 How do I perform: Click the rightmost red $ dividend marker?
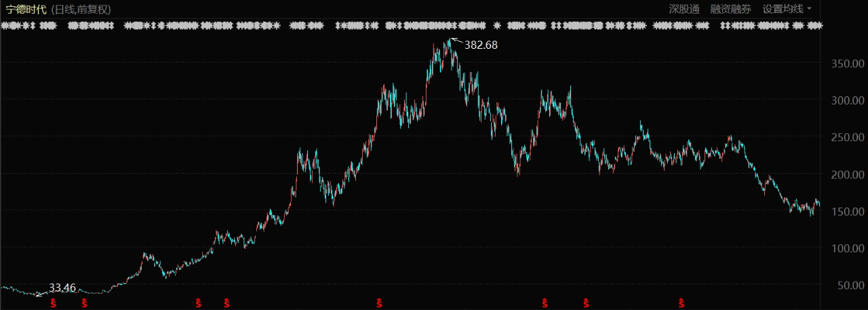click(680, 303)
